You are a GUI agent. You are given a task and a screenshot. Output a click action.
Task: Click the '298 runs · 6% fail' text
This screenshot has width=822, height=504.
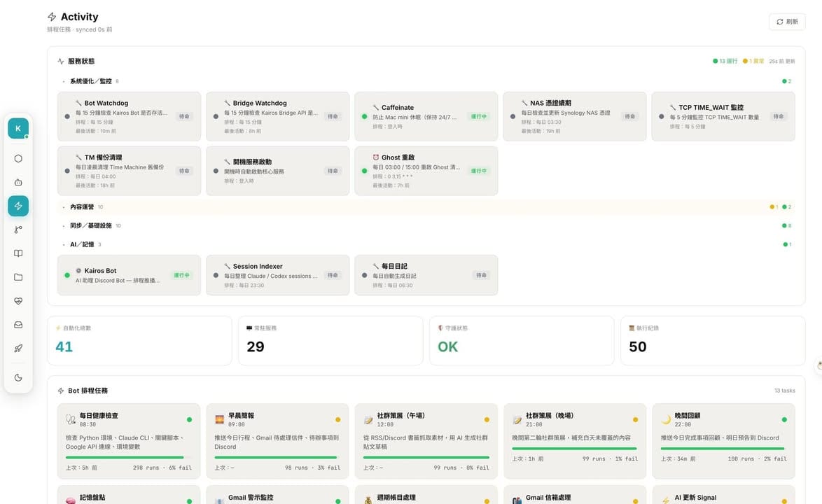(162, 468)
